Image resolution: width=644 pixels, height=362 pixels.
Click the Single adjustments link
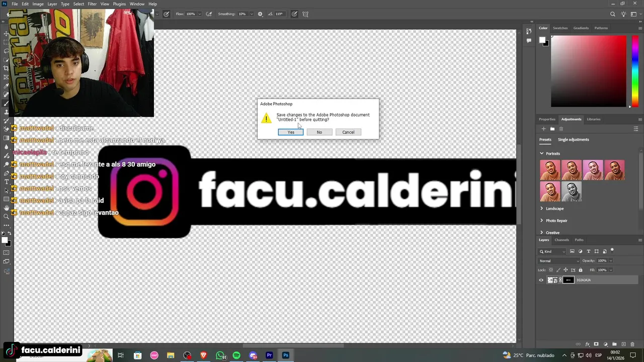[573, 139]
